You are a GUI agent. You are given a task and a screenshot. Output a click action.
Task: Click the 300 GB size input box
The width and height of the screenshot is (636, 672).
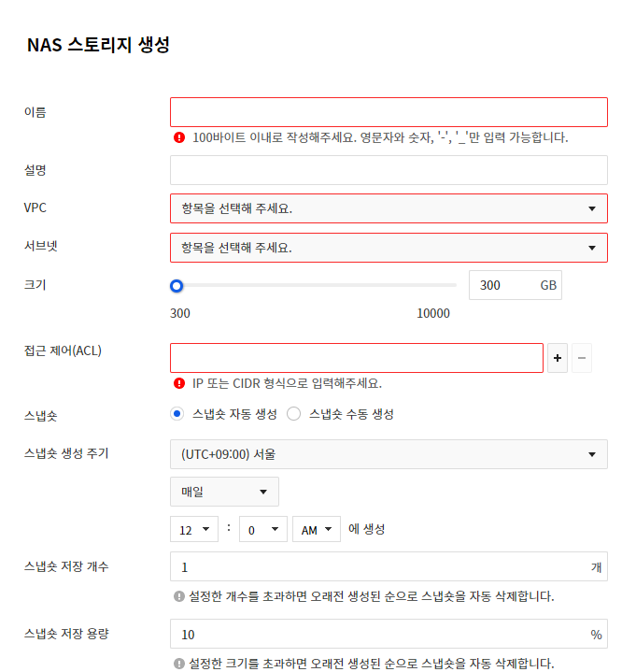[x=516, y=285]
